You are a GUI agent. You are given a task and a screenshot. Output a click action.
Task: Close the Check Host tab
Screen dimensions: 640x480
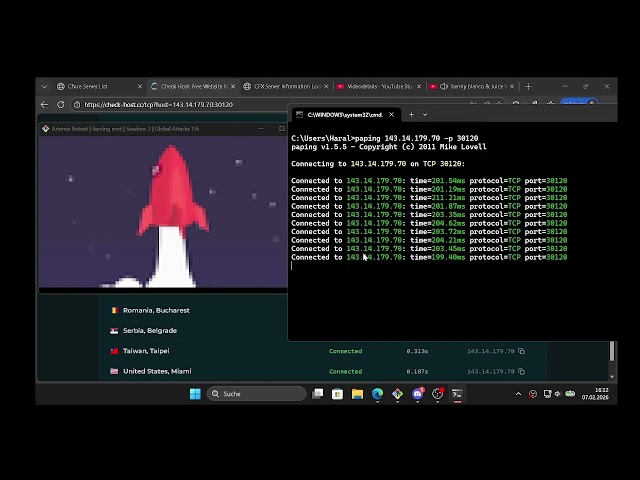(233, 87)
